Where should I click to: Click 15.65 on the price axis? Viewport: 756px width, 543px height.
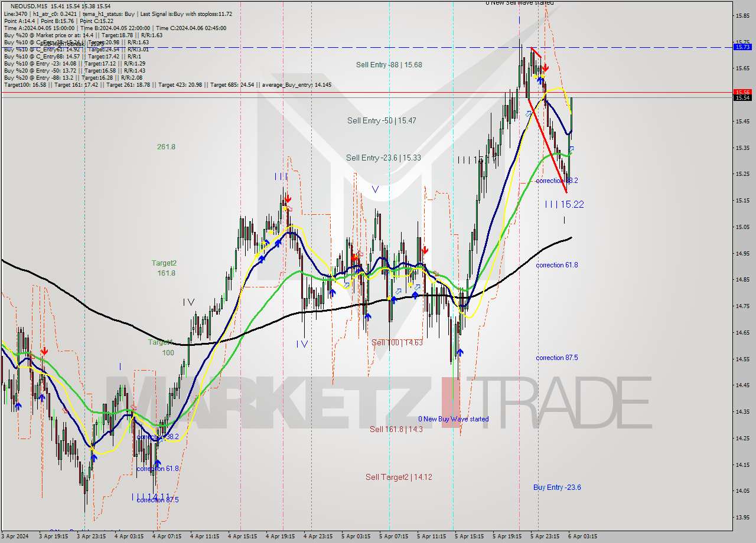(742, 68)
